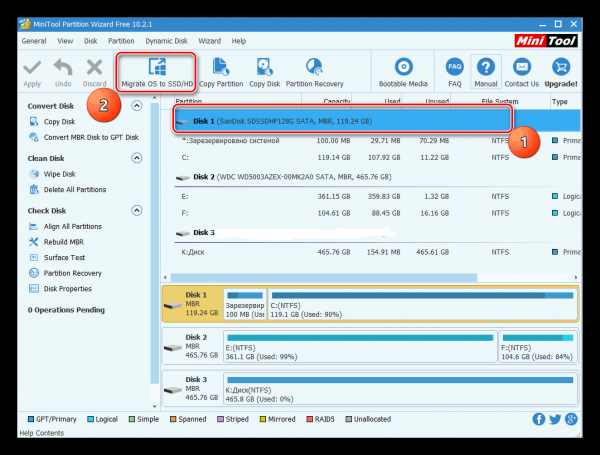Viewport: 600px width, 455px height.
Task: Select K: NTFS bar on Disk 3 map
Action: [x=400, y=389]
